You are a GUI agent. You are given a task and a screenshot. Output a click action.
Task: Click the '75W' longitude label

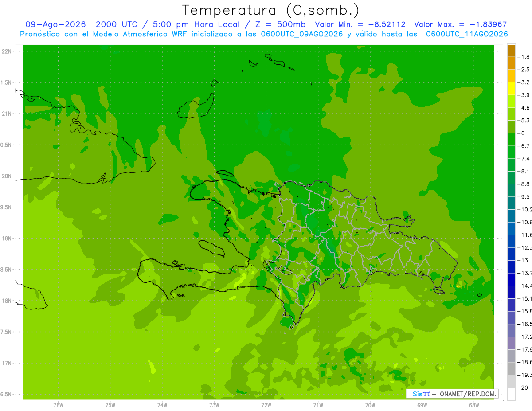[x=110, y=405]
